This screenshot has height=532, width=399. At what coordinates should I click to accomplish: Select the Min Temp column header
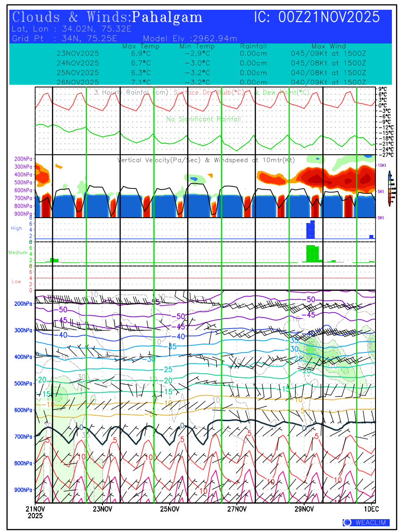[197, 47]
